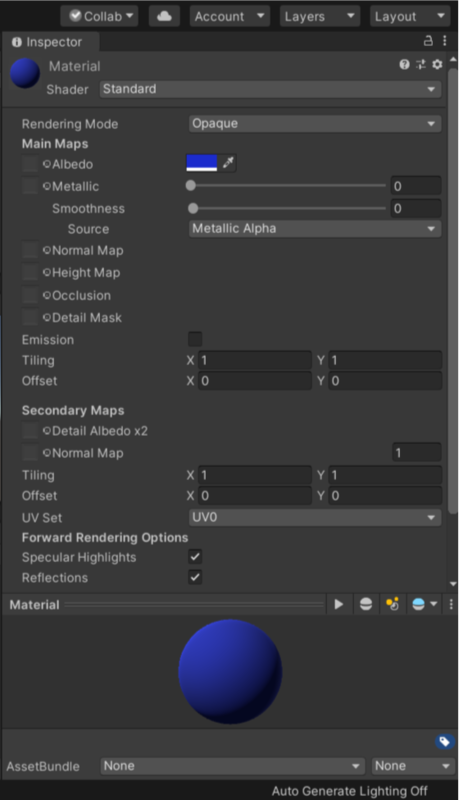The image size is (459, 800).
Task: Open the Shader Standard dropdown
Action: point(270,89)
